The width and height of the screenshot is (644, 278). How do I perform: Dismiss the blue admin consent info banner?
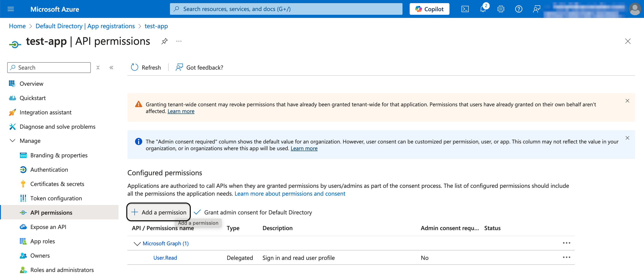[x=627, y=138]
